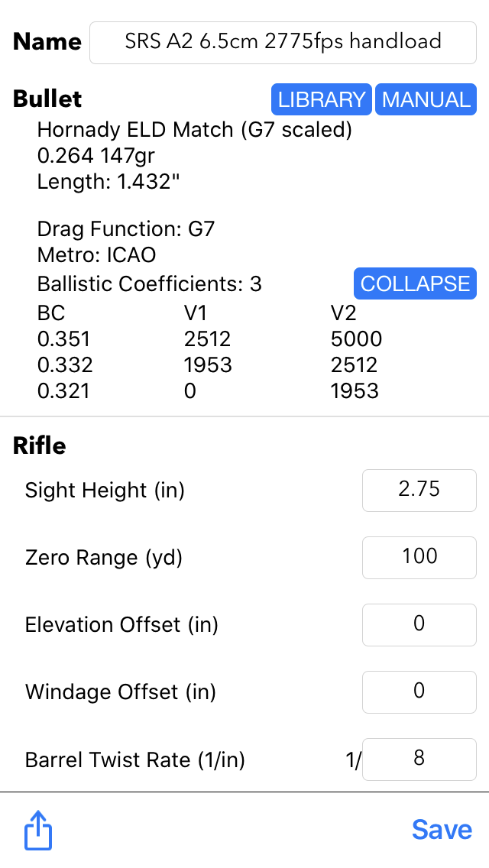Image resolution: width=489 pixels, height=868 pixels.
Task: Tap the Hornady ELD Match bullet name
Action: pyautogui.click(x=194, y=130)
